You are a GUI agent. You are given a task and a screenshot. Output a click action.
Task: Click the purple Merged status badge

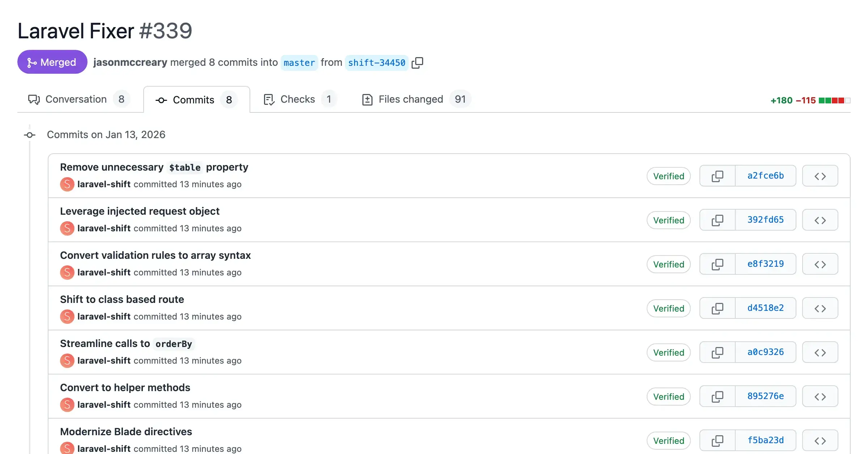click(52, 62)
